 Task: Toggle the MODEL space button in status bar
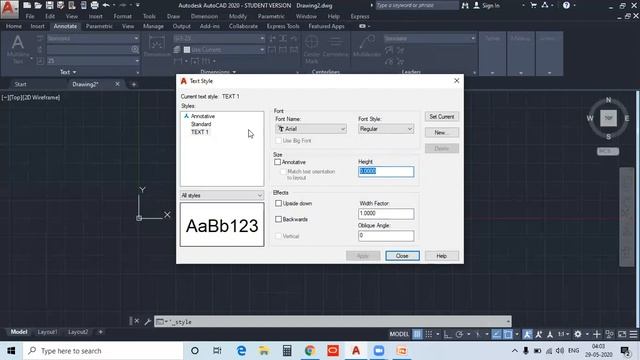pyautogui.click(x=399, y=334)
